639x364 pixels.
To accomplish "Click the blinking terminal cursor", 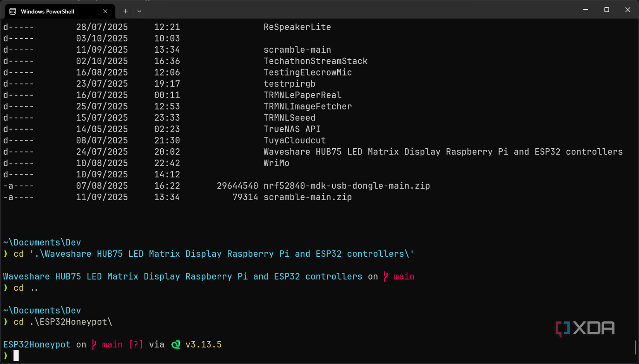I will pos(16,355).
